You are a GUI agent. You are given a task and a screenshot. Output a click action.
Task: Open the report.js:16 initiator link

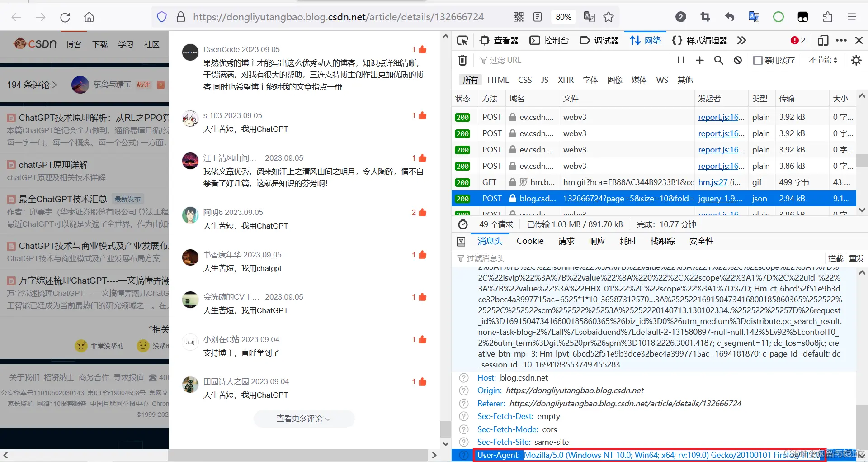click(721, 117)
